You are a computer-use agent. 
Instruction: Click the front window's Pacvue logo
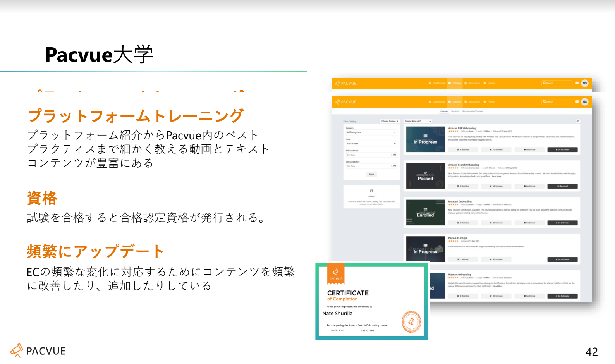tap(345, 102)
